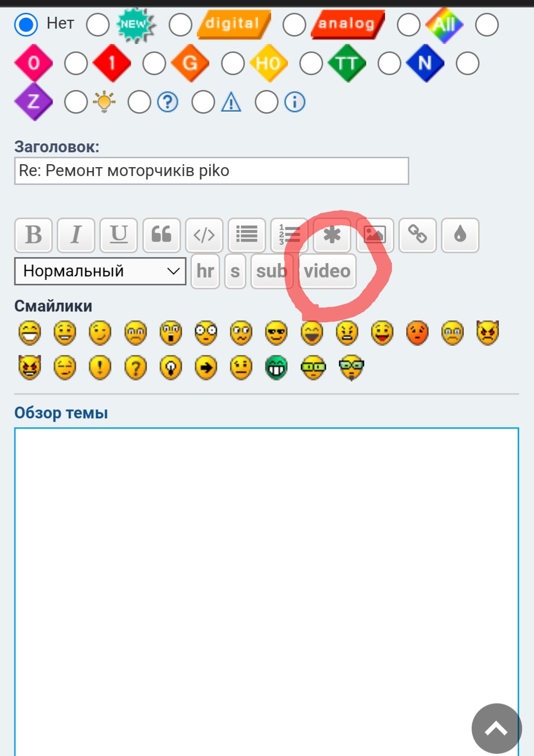Insert horizontal rule with 'hr' button
The image size is (534, 756).
(205, 271)
